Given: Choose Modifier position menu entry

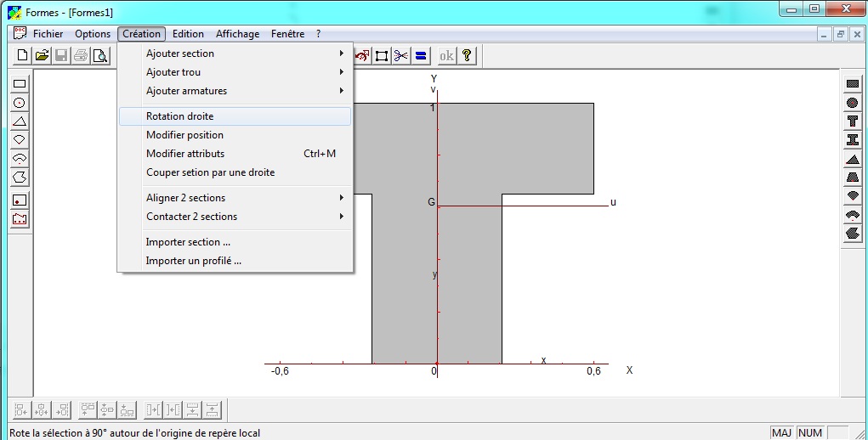Looking at the screenshot, I should coord(235,135).
